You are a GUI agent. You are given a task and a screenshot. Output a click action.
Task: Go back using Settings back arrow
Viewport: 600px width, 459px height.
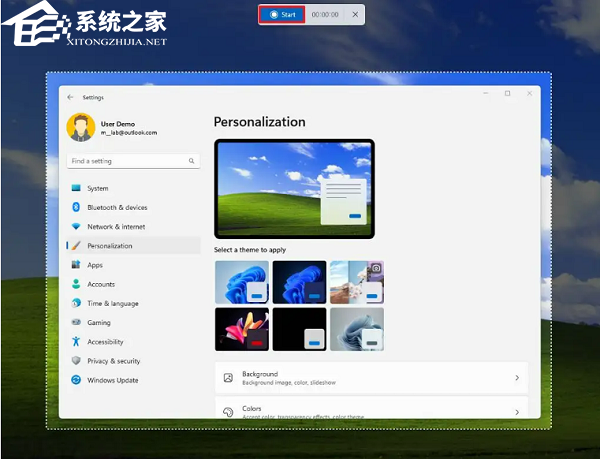70,97
